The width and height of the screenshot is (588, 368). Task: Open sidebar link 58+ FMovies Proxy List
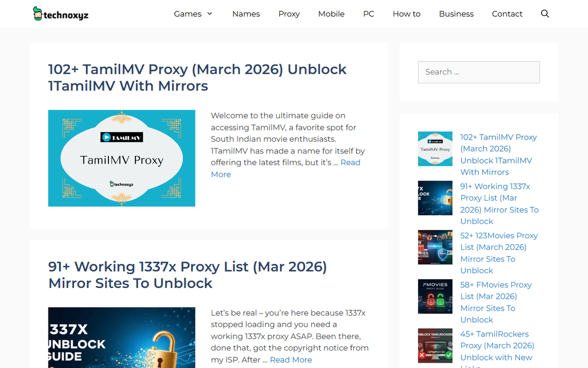[496, 302]
